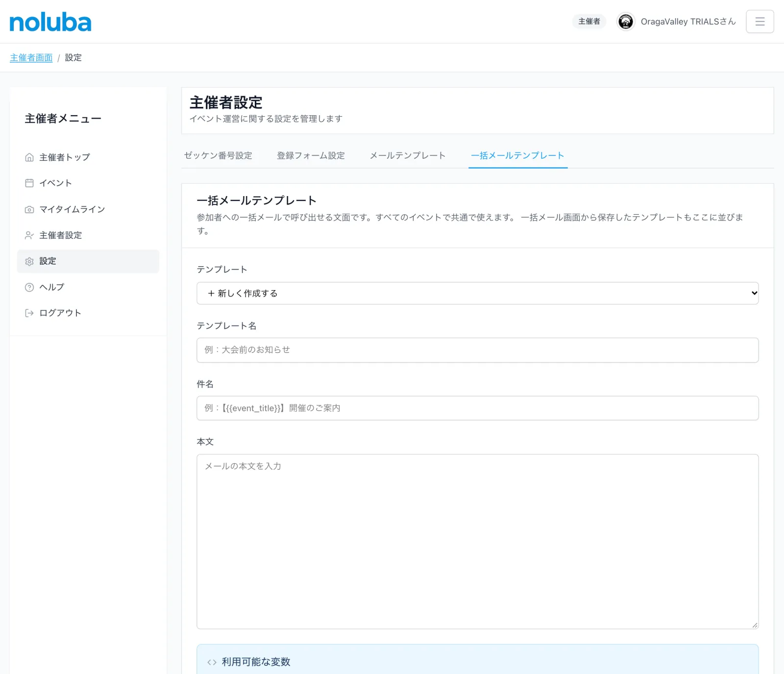
Task: Open マイタイムライン in the sidebar
Action: [x=88, y=209]
